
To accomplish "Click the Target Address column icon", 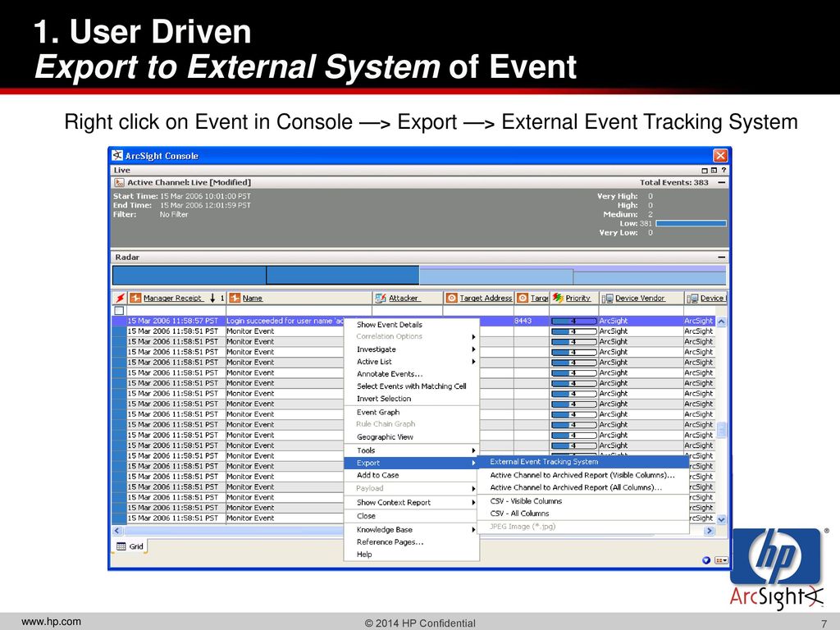I will pos(452,298).
